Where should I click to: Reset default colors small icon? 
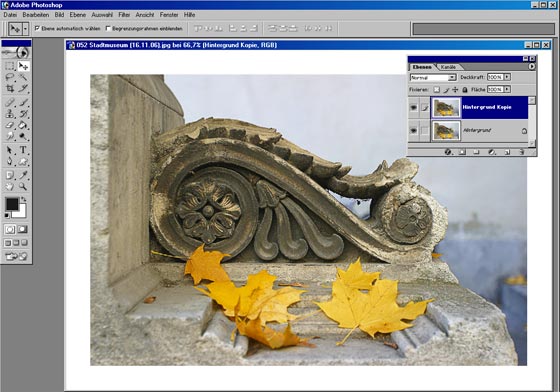pyautogui.click(x=7, y=215)
